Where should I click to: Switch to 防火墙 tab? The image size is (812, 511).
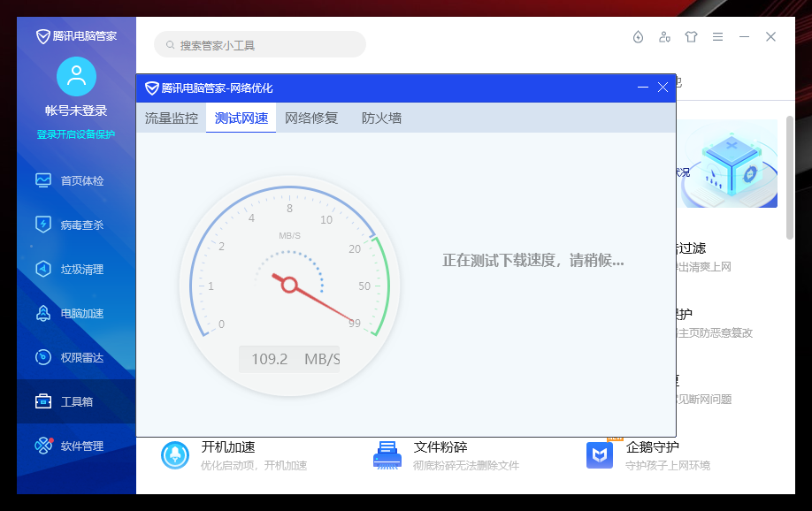(381, 118)
